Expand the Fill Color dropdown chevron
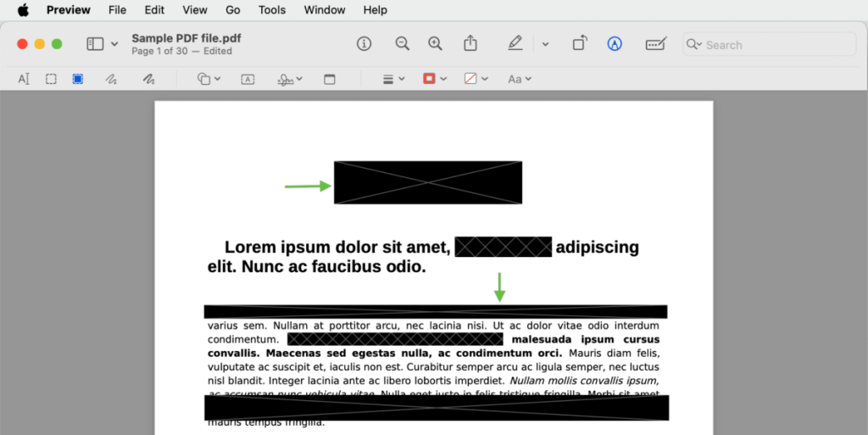 [x=485, y=79]
